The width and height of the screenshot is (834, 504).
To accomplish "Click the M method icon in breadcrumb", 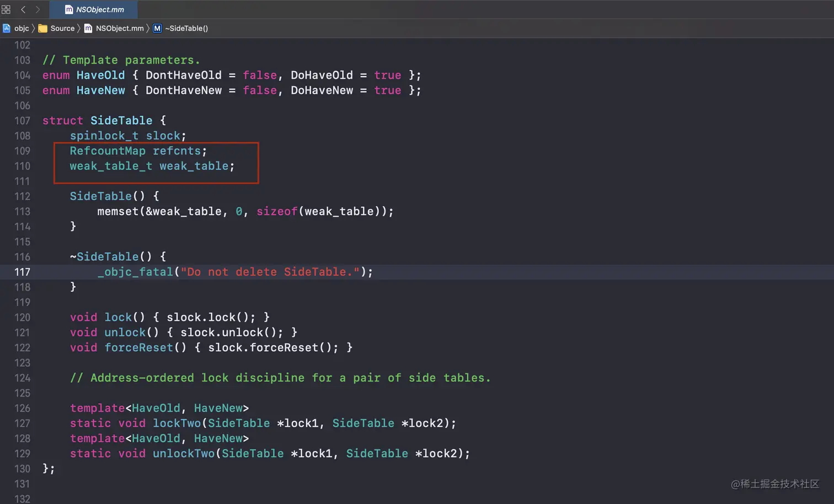I will point(157,28).
